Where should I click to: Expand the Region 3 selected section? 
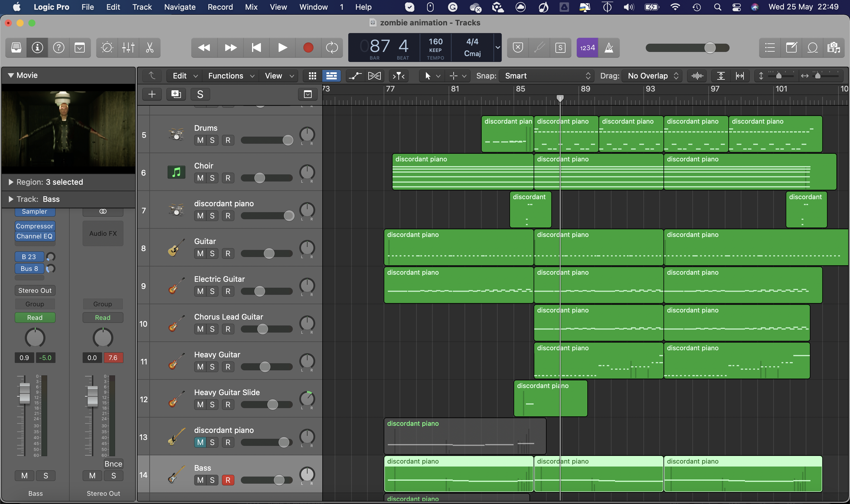11,182
